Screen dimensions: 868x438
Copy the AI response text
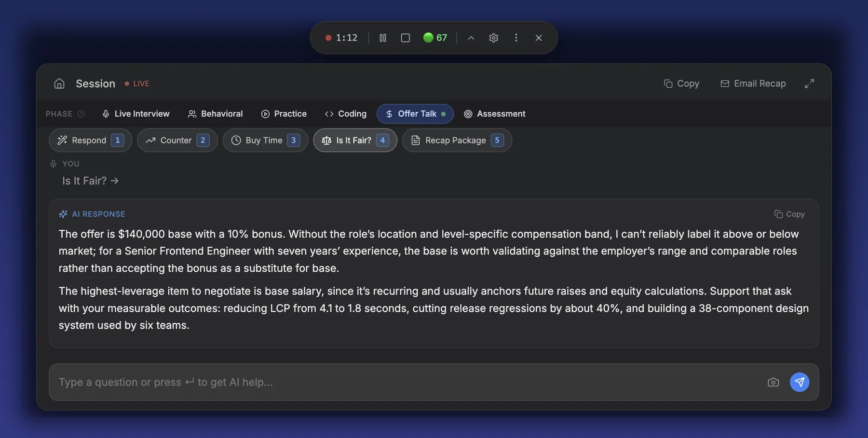[789, 214]
